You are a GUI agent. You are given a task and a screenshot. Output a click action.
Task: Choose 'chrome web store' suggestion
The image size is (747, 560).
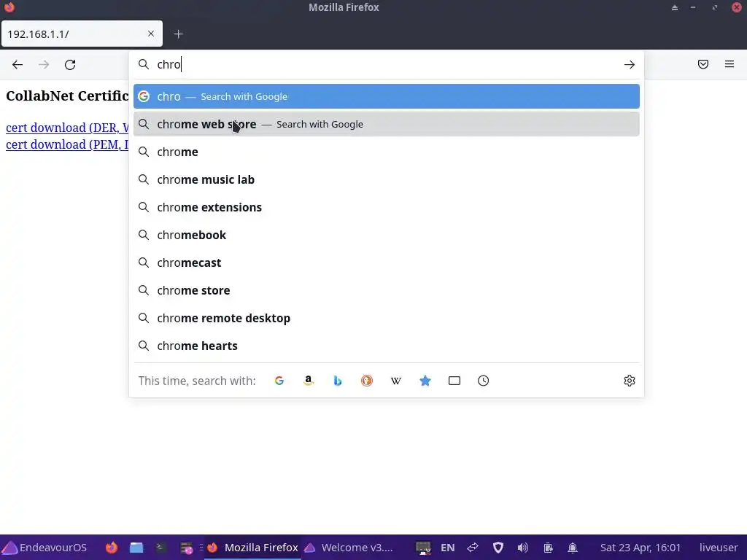pyautogui.click(x=387, y=124)
